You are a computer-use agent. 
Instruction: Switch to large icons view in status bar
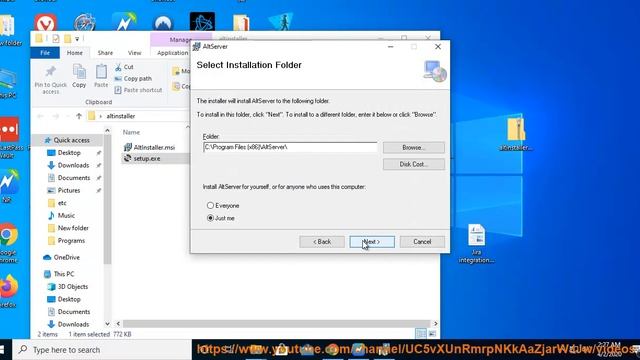point(432,334)
